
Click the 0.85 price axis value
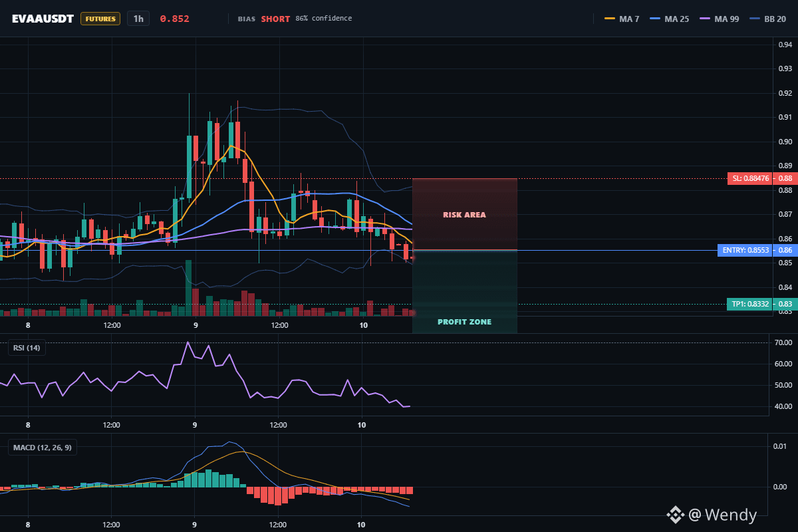click(x=785, y=263)
